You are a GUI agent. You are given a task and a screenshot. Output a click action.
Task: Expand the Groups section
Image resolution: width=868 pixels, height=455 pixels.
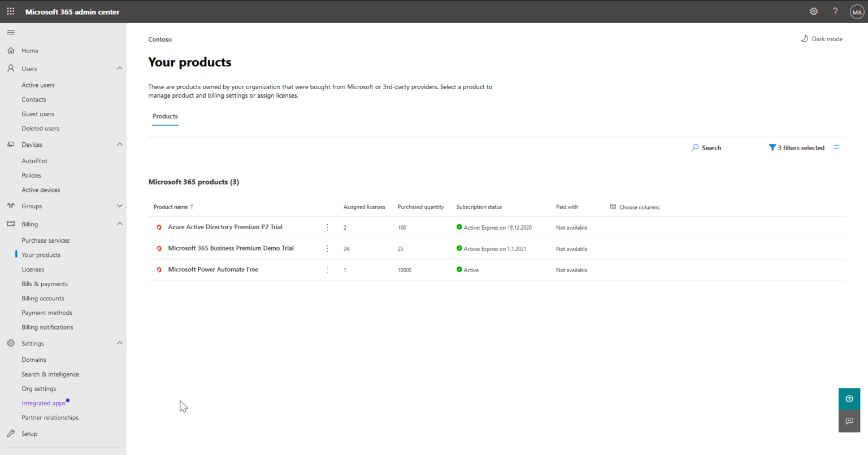point(119,205)
